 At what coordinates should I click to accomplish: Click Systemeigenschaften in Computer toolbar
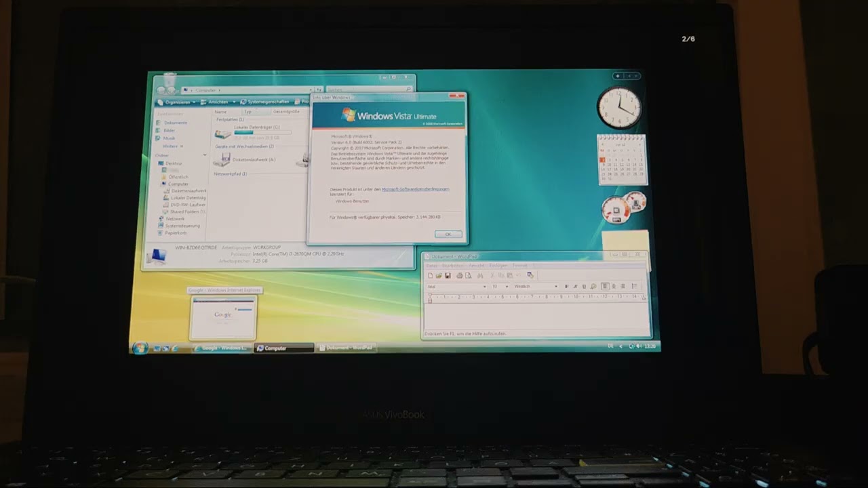point(265,102)
